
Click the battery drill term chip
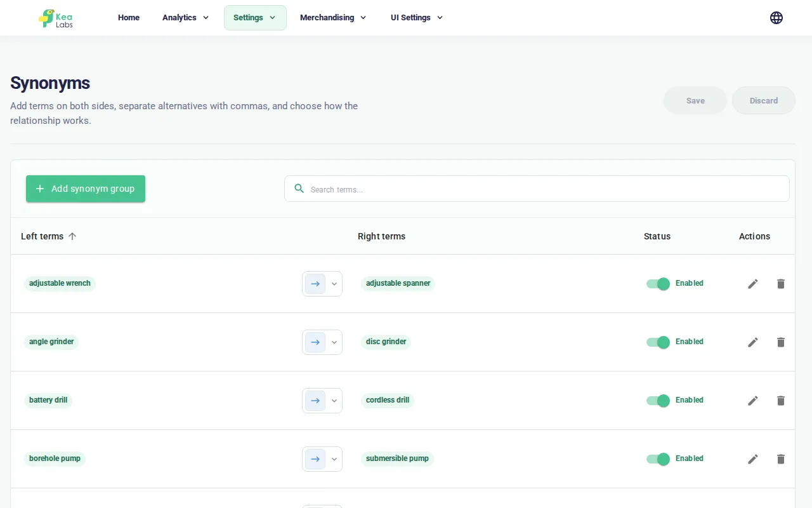point(48,400)
